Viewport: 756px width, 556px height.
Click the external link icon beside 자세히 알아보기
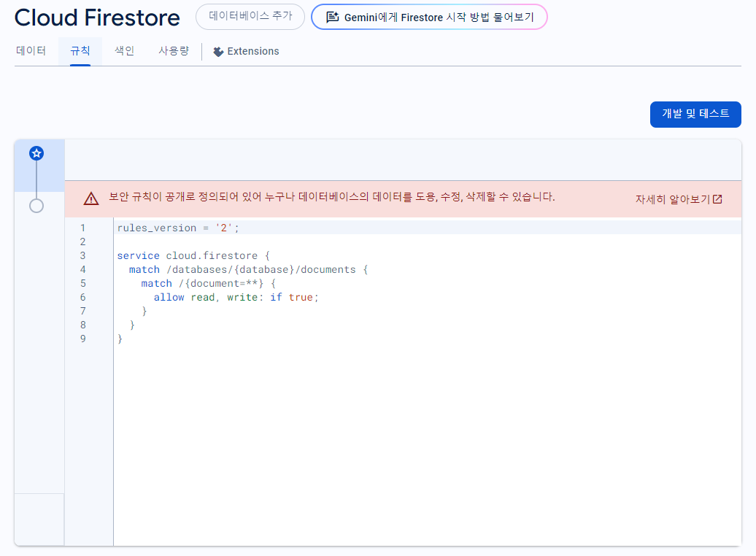717,199
